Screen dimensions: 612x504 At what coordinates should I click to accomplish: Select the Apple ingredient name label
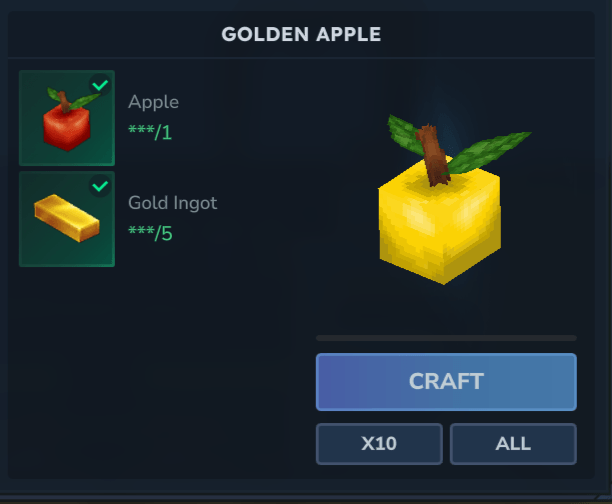153,103
